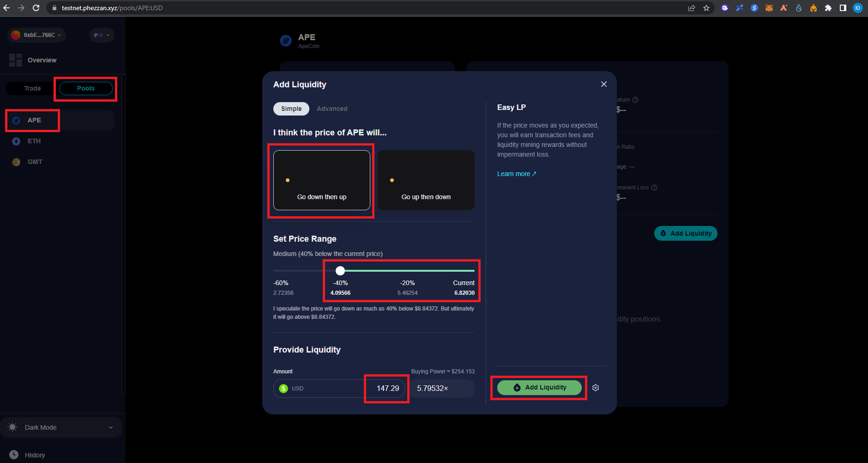Switch to Simple liquidity mode

pos(291,109)
